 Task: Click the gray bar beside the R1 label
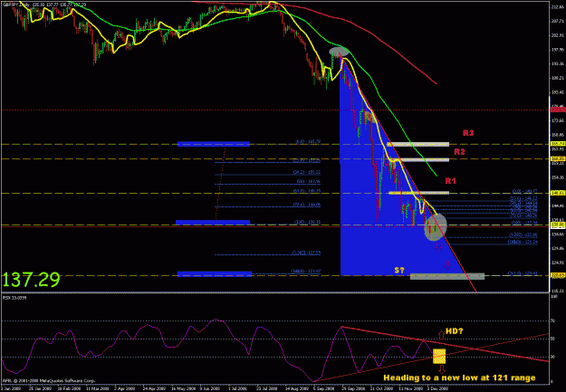coord(418,193)
